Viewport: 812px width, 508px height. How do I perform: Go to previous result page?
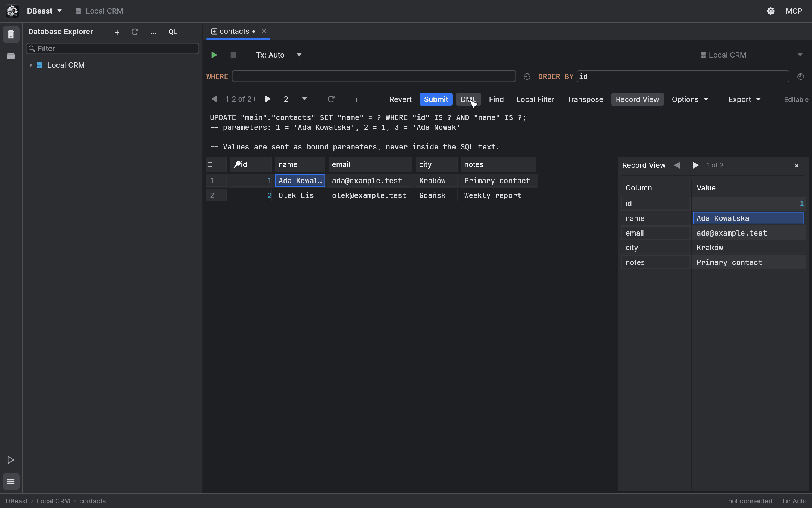[214, 99]
